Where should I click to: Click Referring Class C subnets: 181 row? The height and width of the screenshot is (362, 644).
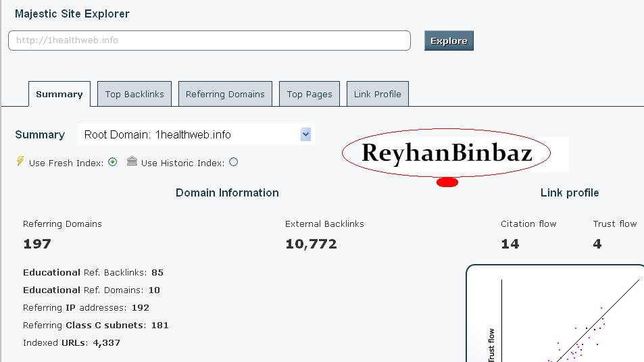96,326
